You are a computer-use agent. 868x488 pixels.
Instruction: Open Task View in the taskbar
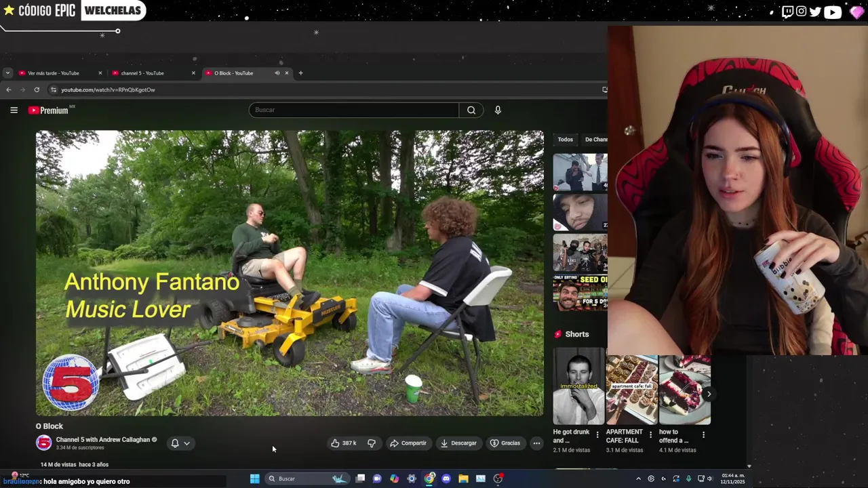360,479
